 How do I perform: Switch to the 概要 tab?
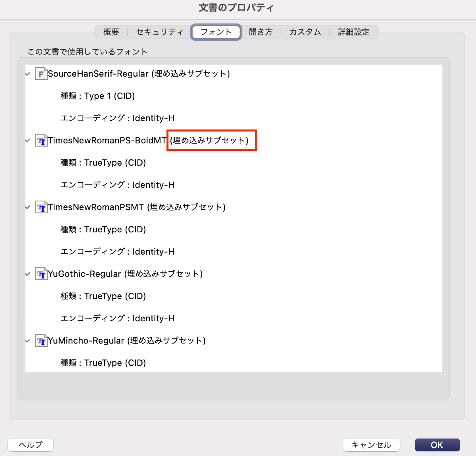click(111, 32)
